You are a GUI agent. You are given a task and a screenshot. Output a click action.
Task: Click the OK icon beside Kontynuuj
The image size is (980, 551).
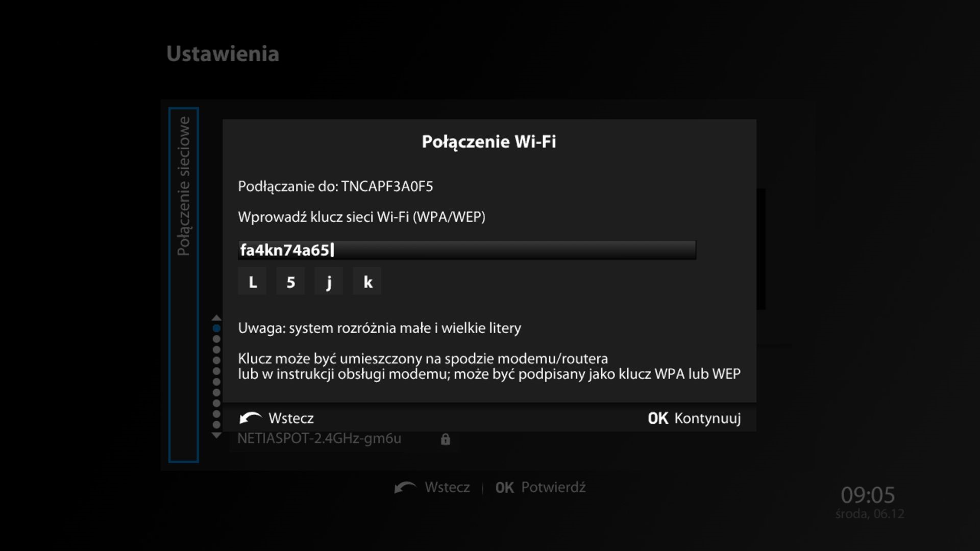pyautogui.click(x=658, y=418)
